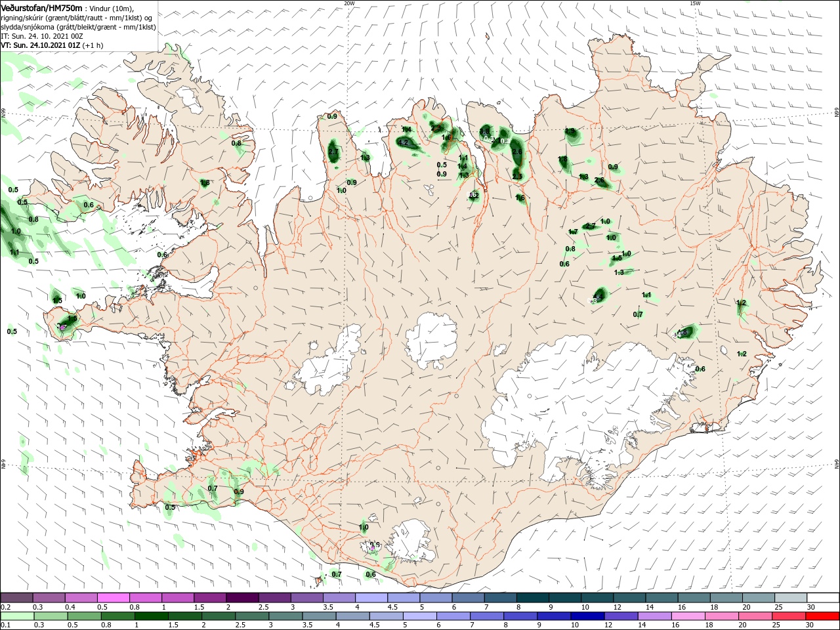
Task: Click the header line rigning/skúrir (grænt/blátt/rautt
Action: point(77,18)
